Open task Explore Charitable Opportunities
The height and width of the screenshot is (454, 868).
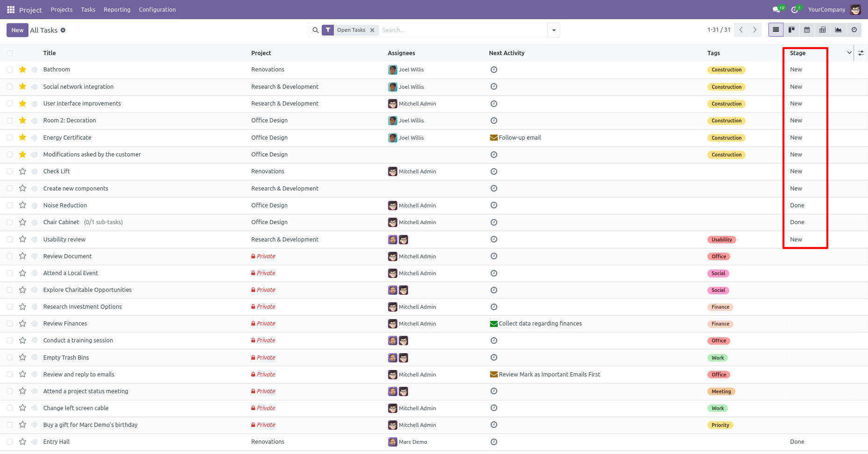pos(87,290)
